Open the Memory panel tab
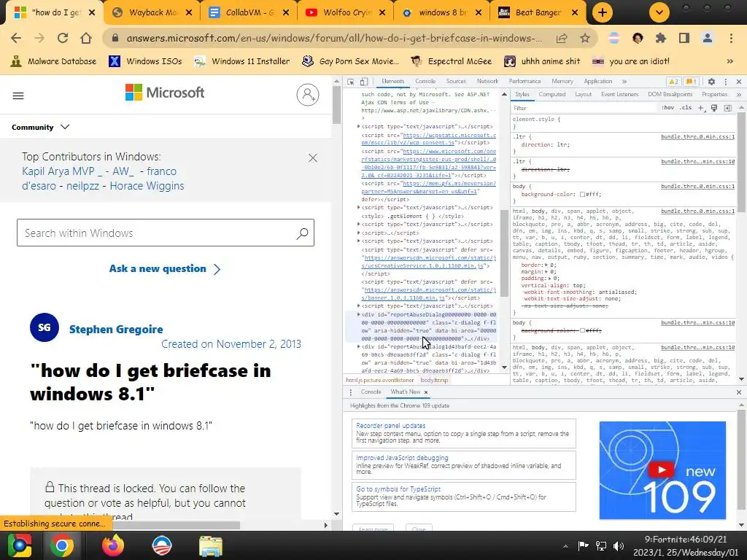Screen dimensions: 747x560 pyautogui.click(x=562, y=82)
